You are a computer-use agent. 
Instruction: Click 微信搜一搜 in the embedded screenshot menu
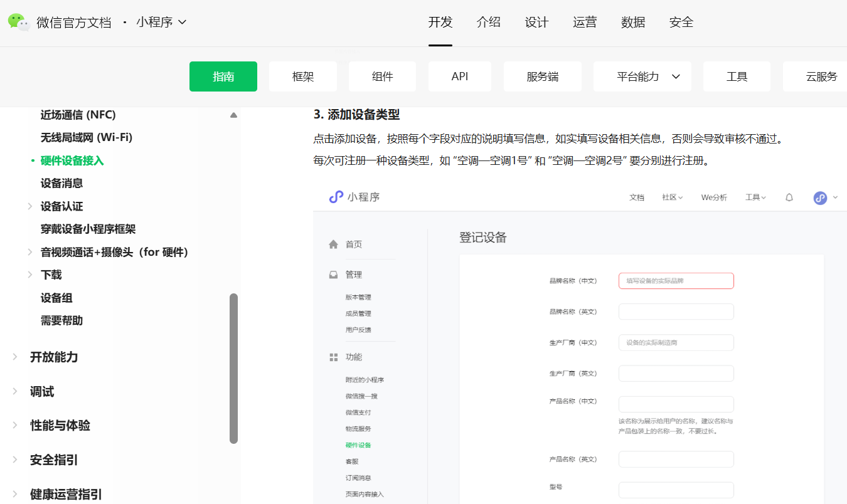(x=361, y=396)
